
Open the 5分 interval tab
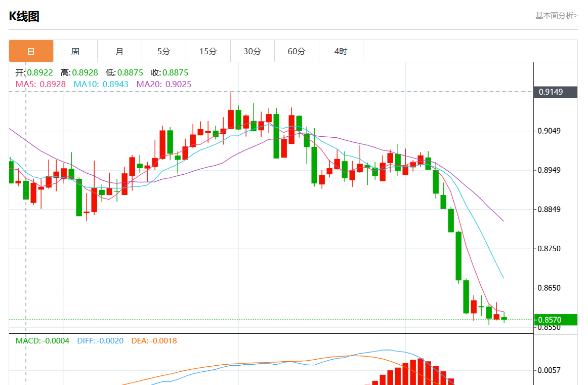coord(164,51)
